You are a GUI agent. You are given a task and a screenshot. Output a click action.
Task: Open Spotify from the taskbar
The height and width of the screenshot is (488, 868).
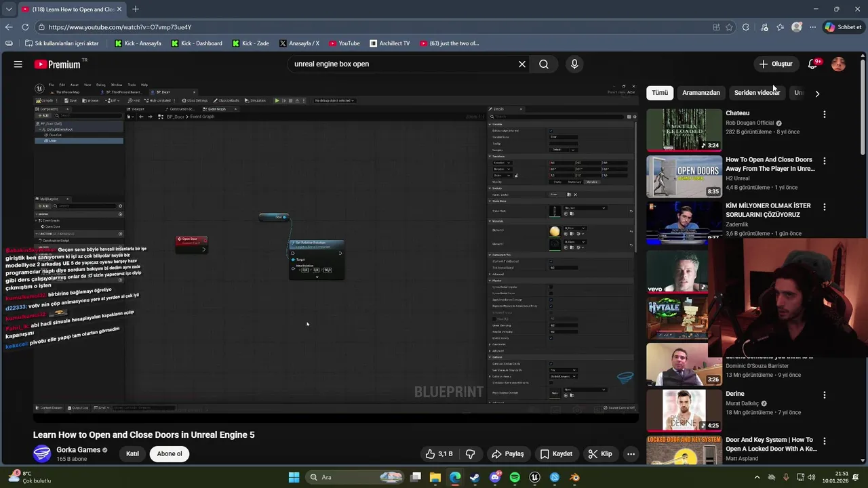(x=515, y=477)
